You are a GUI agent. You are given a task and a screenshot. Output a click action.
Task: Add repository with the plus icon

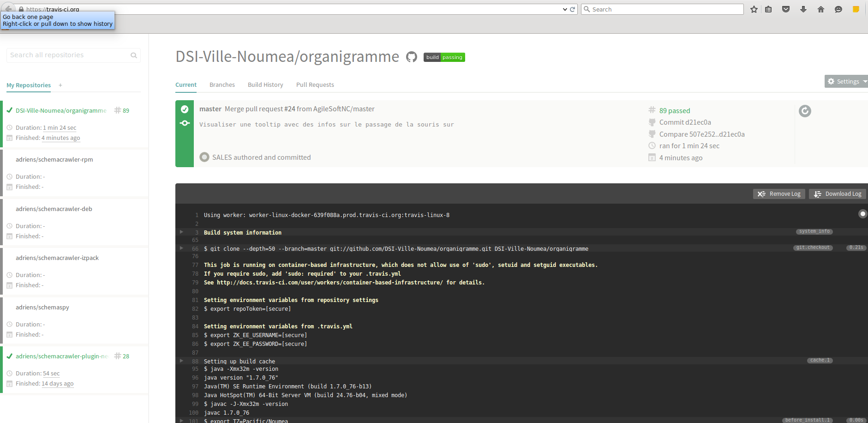point(60,85)
